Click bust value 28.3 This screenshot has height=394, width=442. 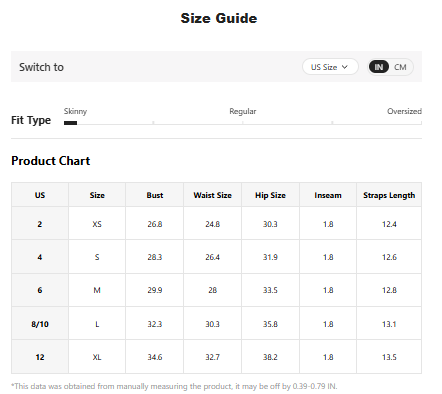(155, 257)
